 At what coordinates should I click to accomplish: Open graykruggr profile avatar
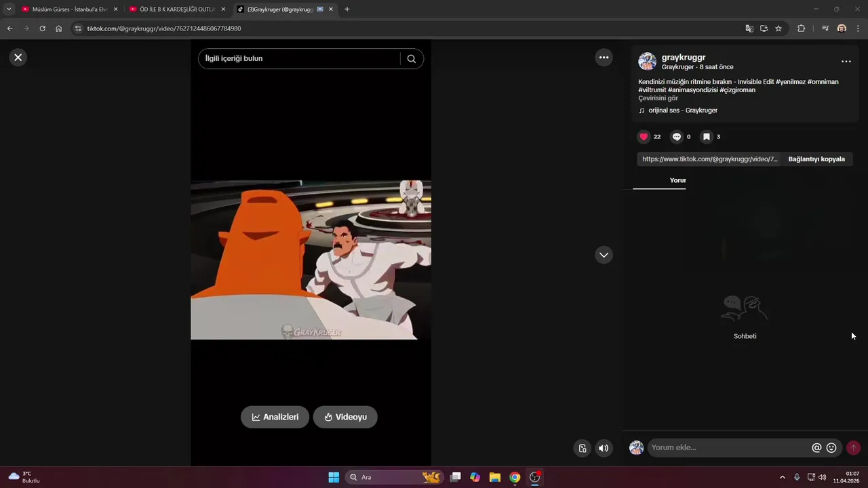(x=647, y=61)
